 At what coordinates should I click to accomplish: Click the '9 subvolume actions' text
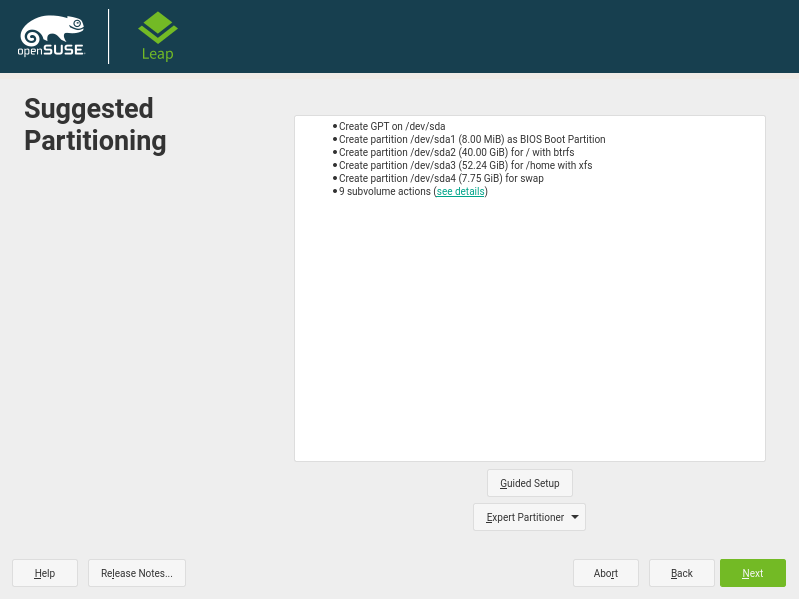(385, 192)
